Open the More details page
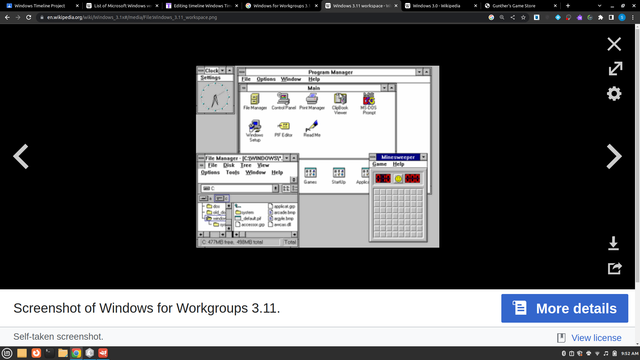 click(564, 308)
